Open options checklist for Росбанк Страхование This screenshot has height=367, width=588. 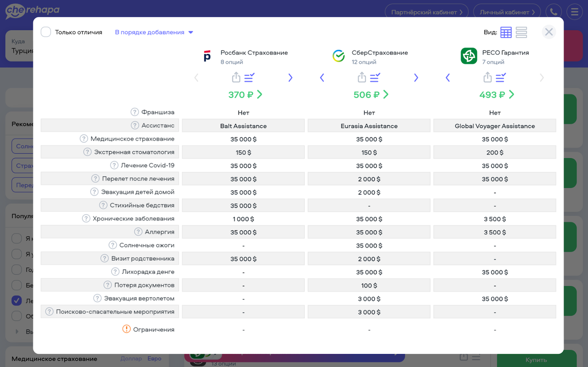click(x=249, y=77)
